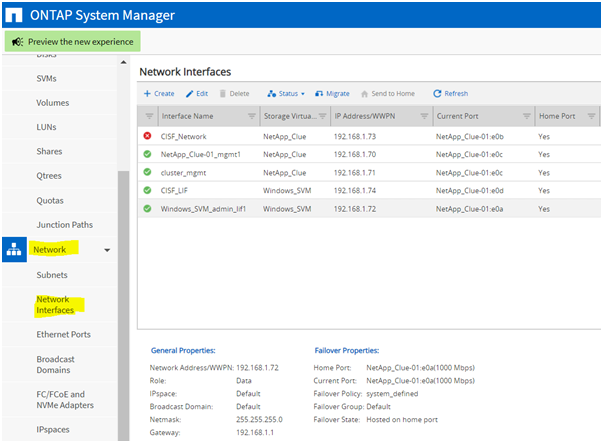Open the IP Address/WWPN column filter

424,116
